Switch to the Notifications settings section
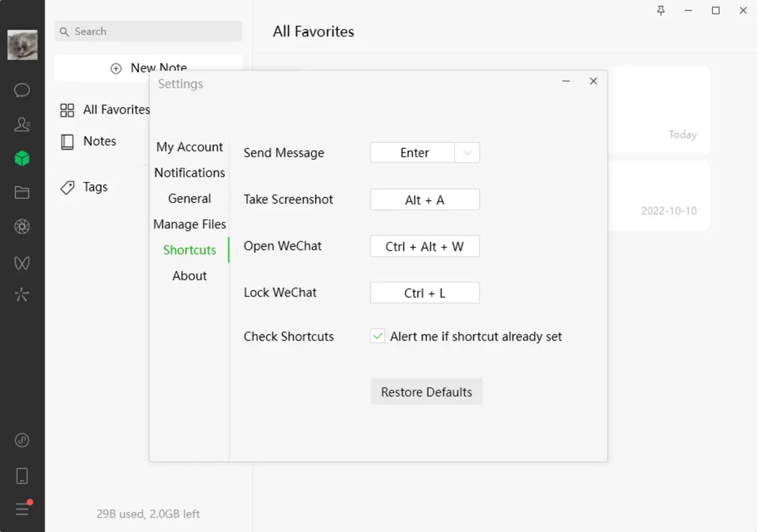 [x=190, y=172]
